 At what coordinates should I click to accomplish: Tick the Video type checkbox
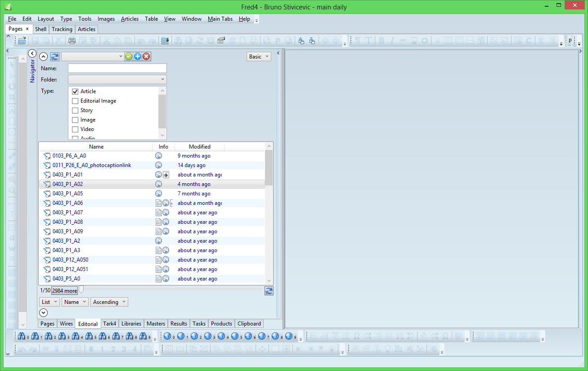[x=75, y=129]
